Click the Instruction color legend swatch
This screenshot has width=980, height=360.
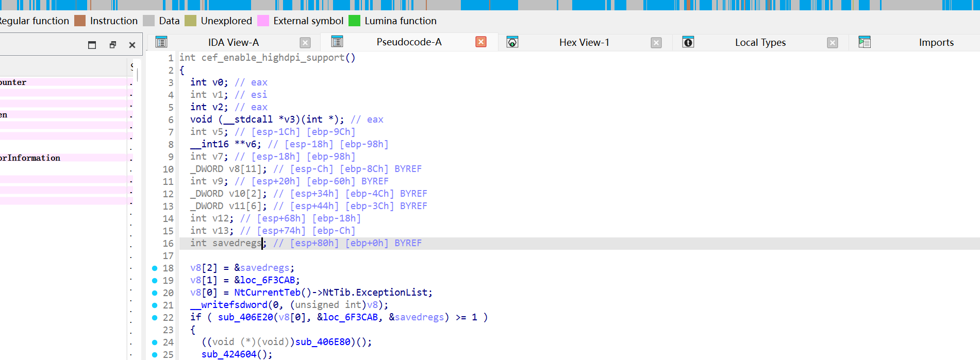(x=80, y=21)
